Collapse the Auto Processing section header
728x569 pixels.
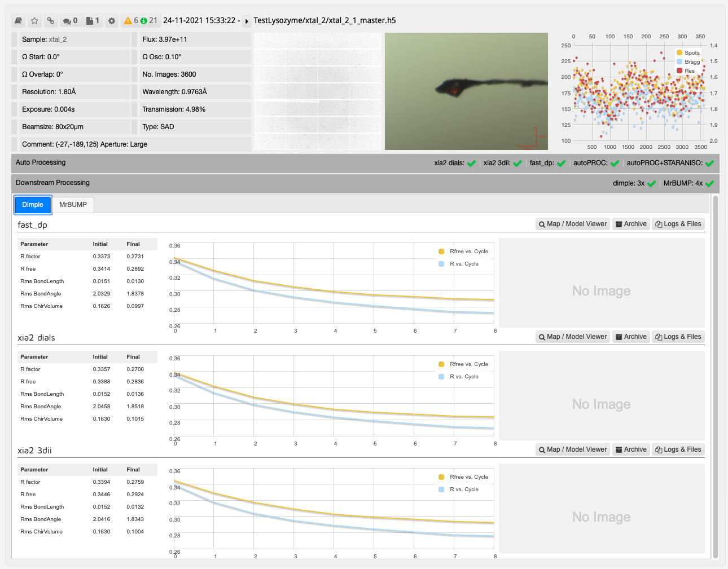[41, 162]
